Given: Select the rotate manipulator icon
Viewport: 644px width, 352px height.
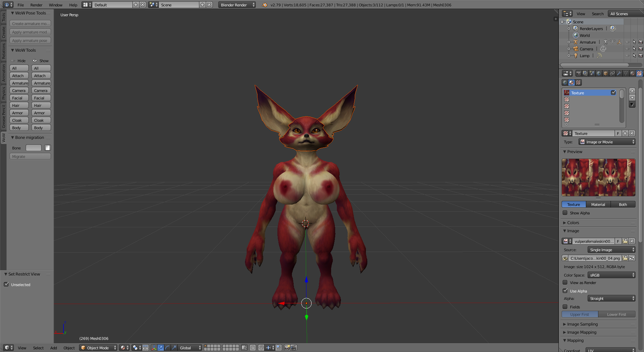Looking at the screenshot, I should click(168, 348).
